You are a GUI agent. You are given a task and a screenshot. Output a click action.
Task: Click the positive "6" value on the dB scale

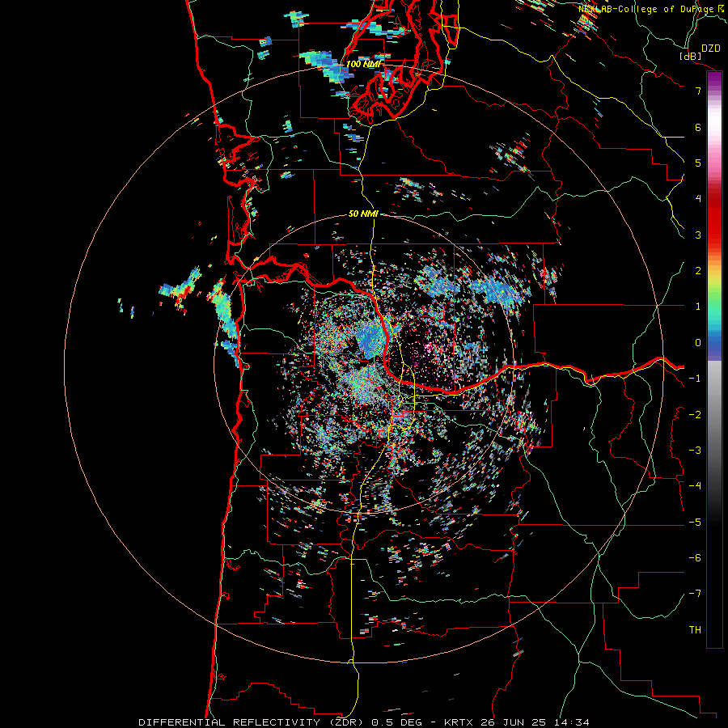698,127
